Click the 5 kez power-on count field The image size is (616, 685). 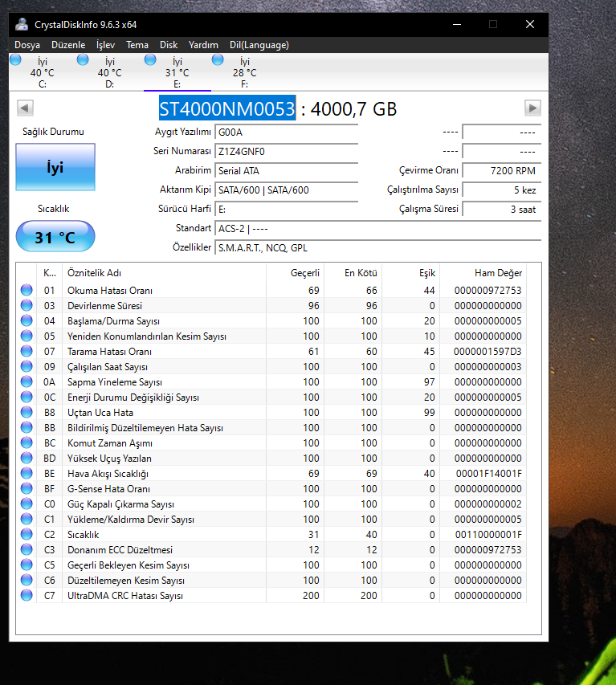(x=501, y=190)
